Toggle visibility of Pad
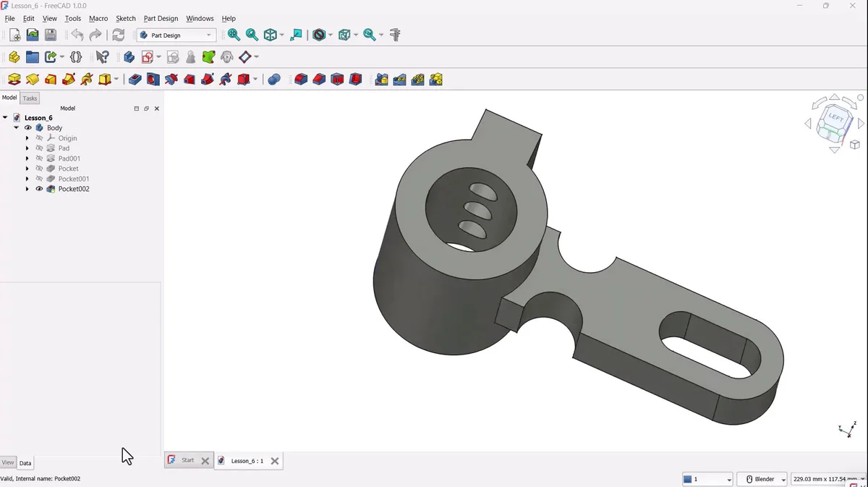 39,148
